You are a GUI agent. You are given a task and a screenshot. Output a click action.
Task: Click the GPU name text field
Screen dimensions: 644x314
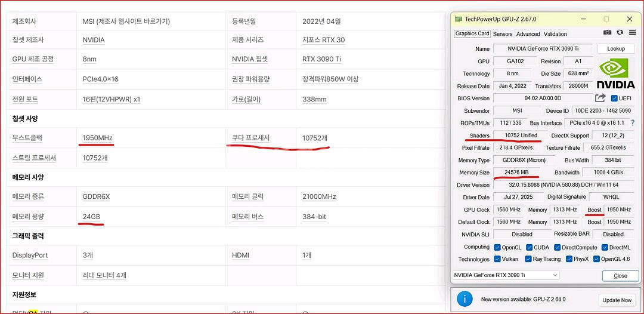pos(541,49)
